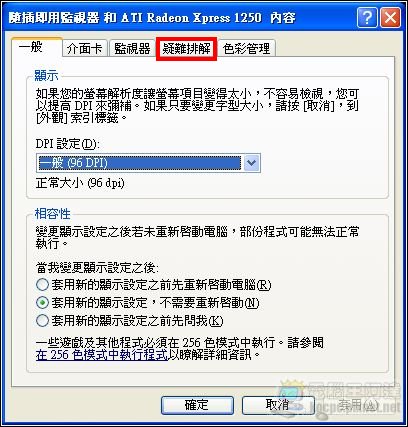Click the 相容性 group heading
Image resolution: width=408 pixels, height=427 pixels.
tap(53, 214)
